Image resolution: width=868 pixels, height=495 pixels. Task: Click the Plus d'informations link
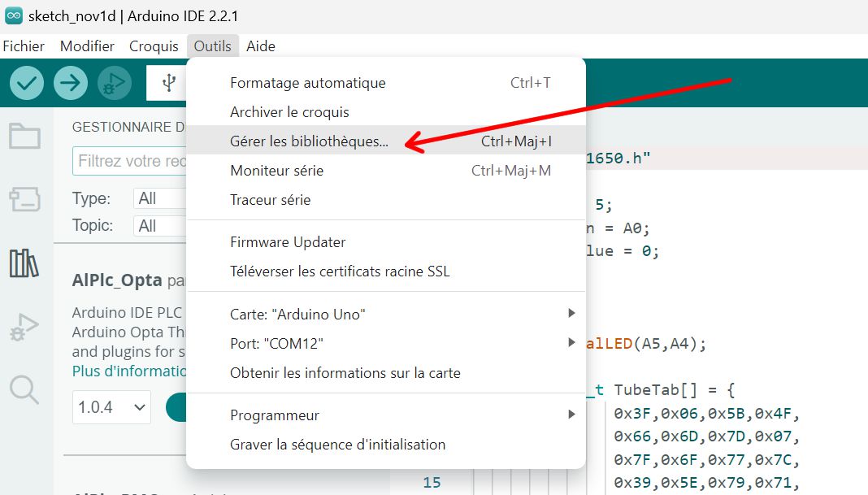pos(129,371)
